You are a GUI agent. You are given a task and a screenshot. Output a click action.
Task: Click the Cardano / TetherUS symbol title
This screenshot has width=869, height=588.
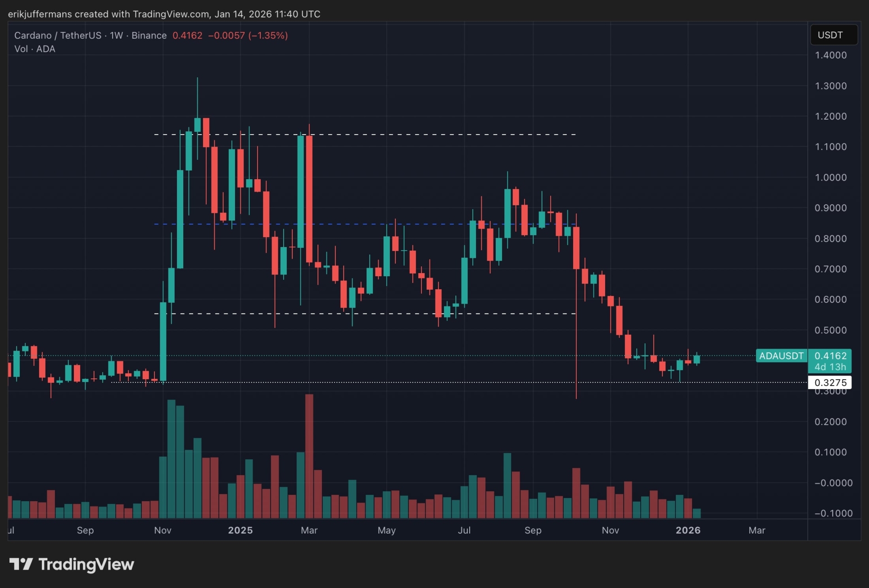click(58, 36)
